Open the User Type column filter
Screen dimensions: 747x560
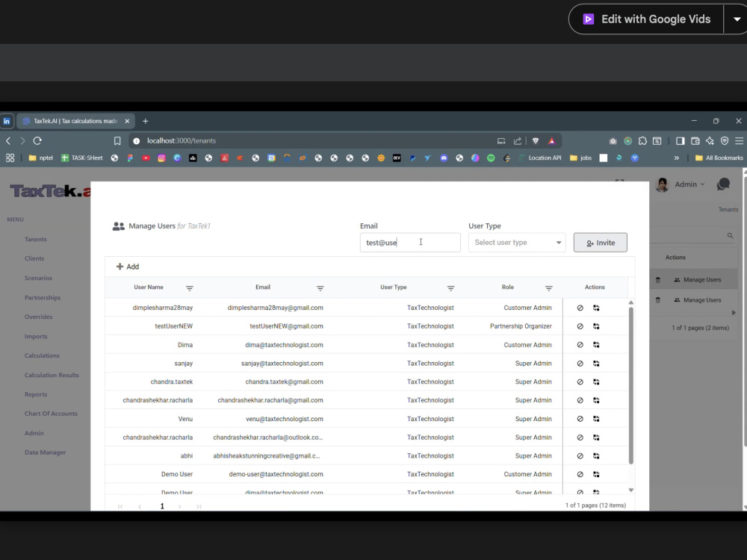(x=450, y=288)
